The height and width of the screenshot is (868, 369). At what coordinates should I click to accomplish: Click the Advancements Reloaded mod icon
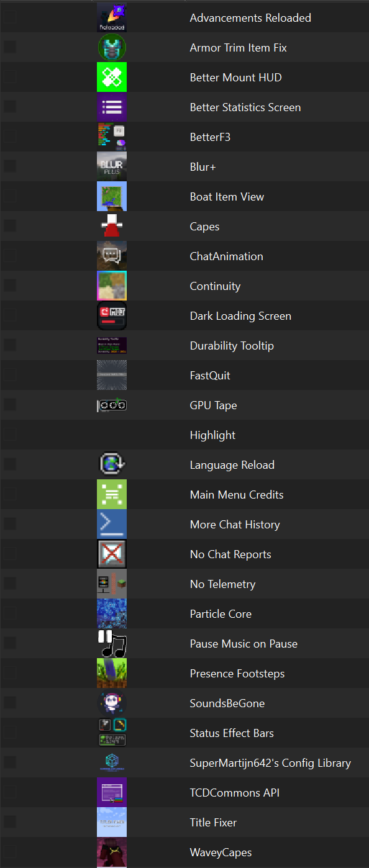point(112,17)
